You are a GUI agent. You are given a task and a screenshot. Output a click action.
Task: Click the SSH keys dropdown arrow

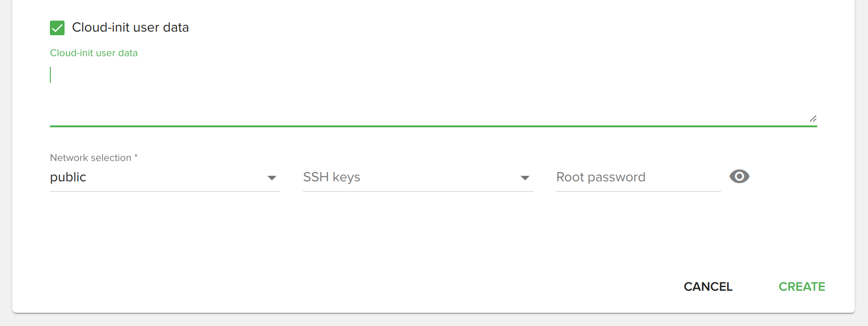click(x=525, y=178)
